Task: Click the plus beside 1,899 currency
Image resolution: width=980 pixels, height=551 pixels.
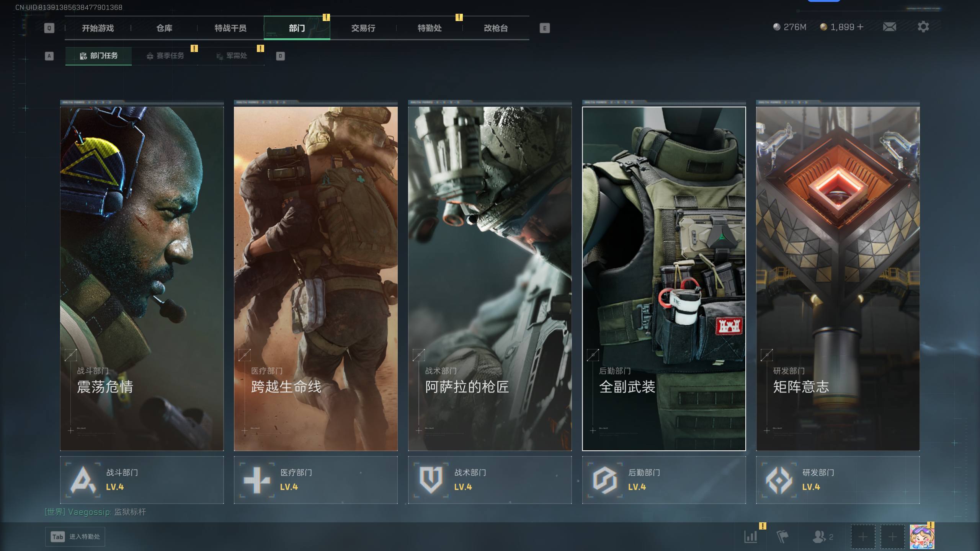Action: point(860,27)
